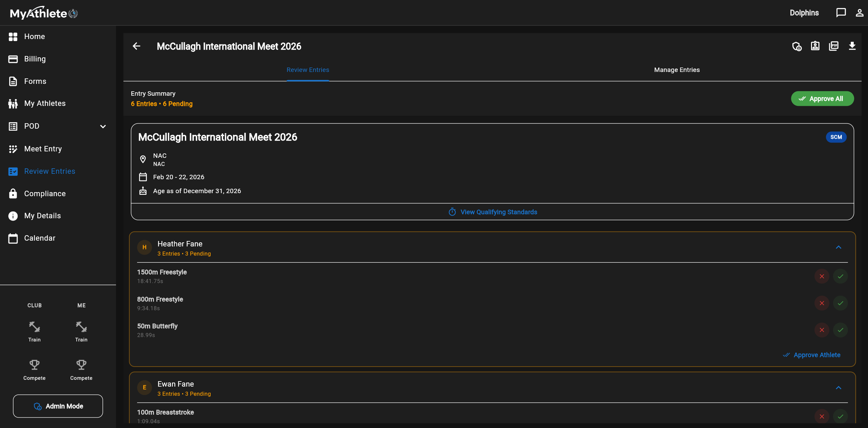Approve the 1500m Freestyle entry

[x=840, y=276]
